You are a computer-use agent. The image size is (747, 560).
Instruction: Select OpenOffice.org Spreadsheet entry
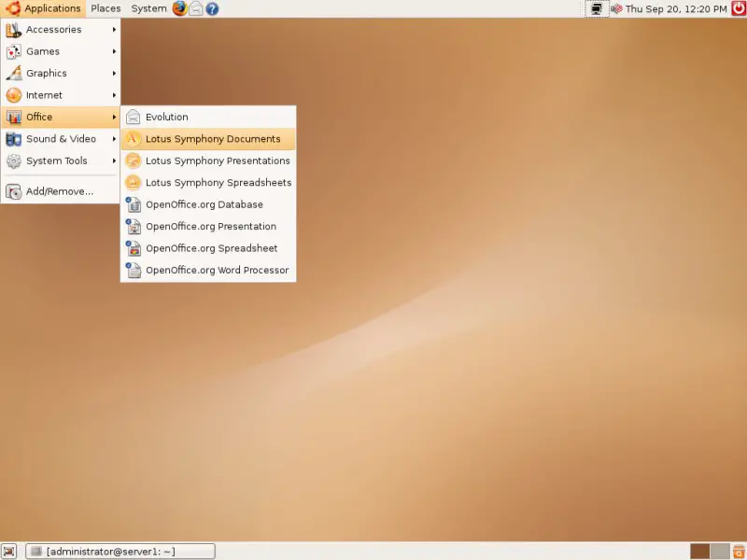tap(208, 248)
